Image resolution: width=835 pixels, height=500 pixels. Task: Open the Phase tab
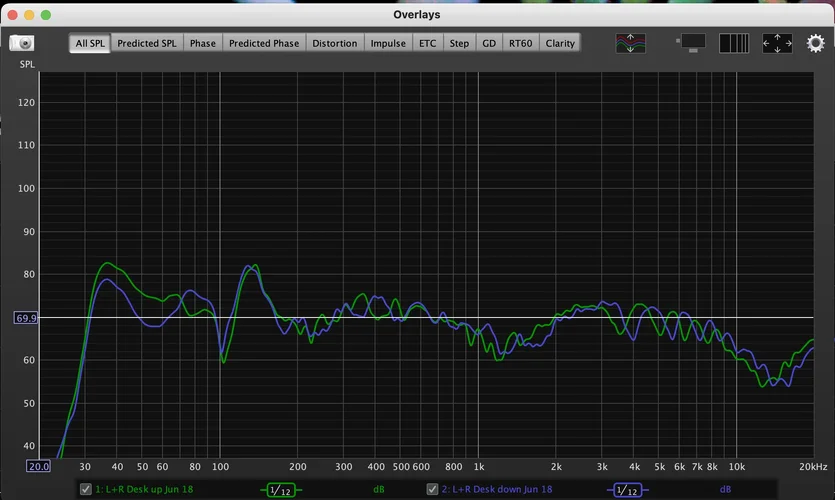(x=203, y=43)
